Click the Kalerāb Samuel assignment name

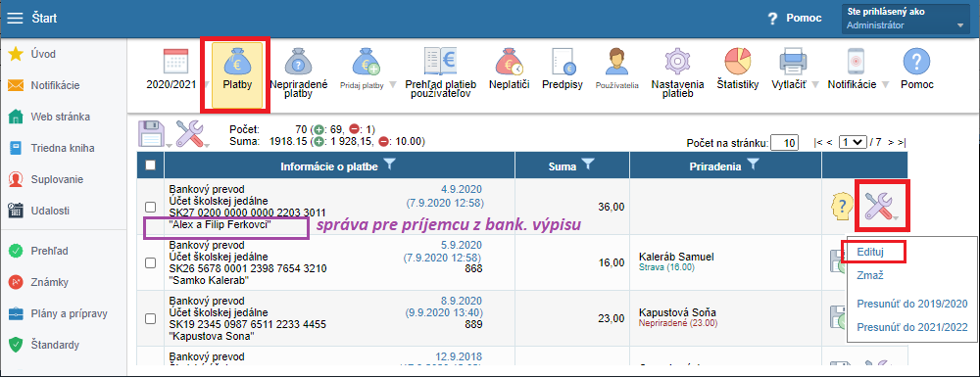click(677, 257)
